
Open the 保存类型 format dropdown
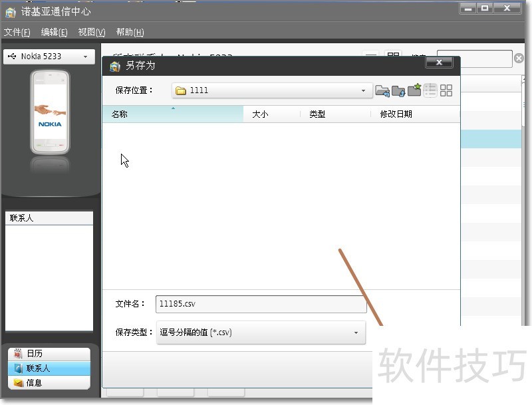click(x=261, y=333)
